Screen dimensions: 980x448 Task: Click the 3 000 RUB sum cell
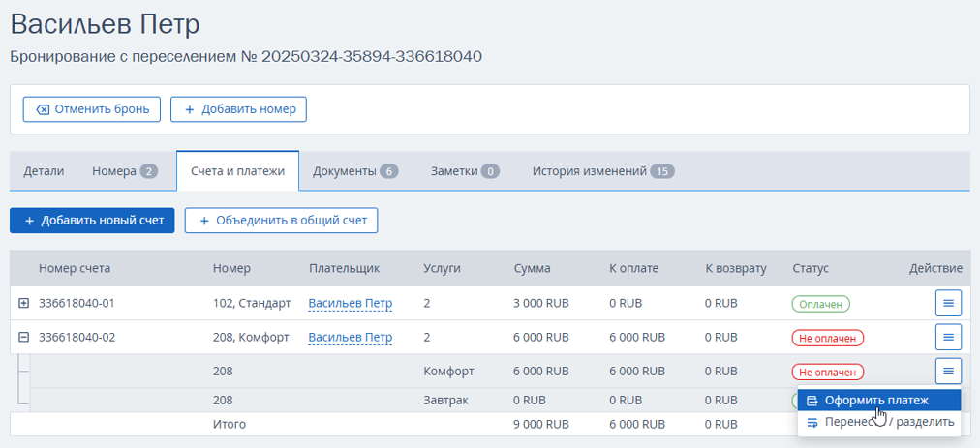click(541, 304)
